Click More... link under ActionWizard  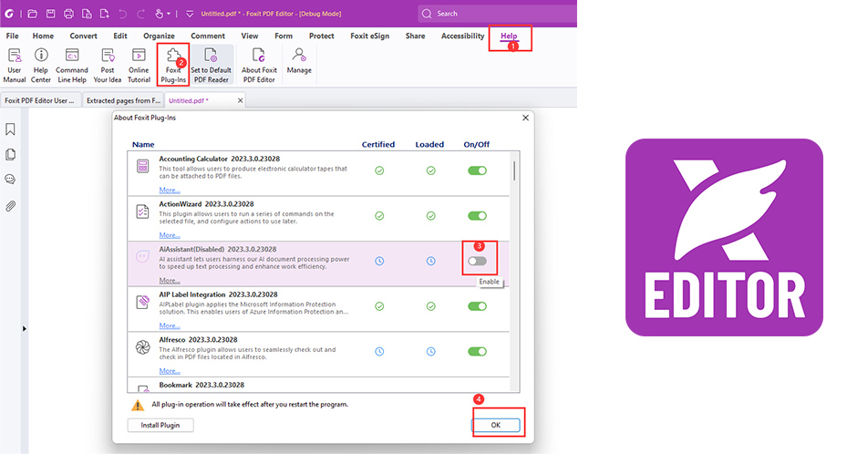(170, 235)
